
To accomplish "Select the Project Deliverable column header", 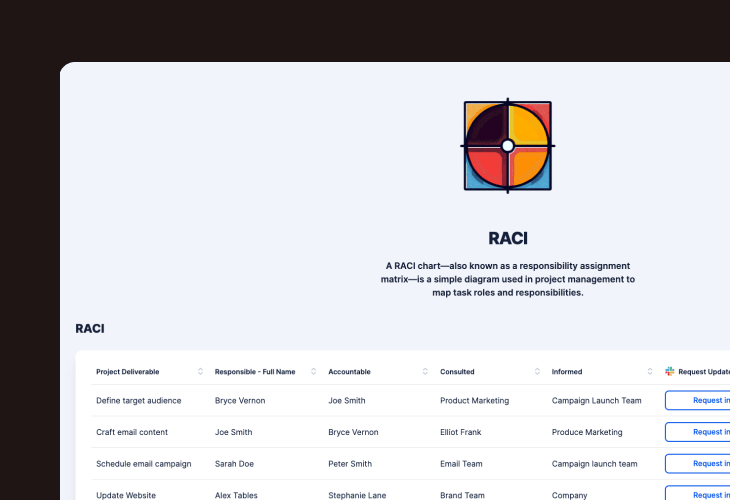I will click(x=127, y=372).
